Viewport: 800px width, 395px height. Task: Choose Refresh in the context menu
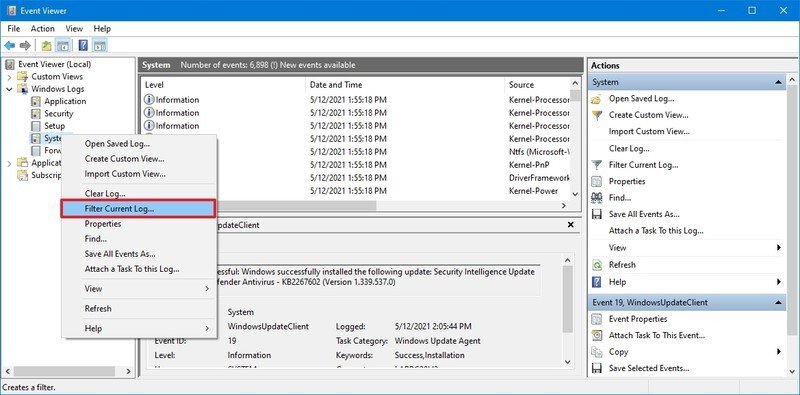139,309
